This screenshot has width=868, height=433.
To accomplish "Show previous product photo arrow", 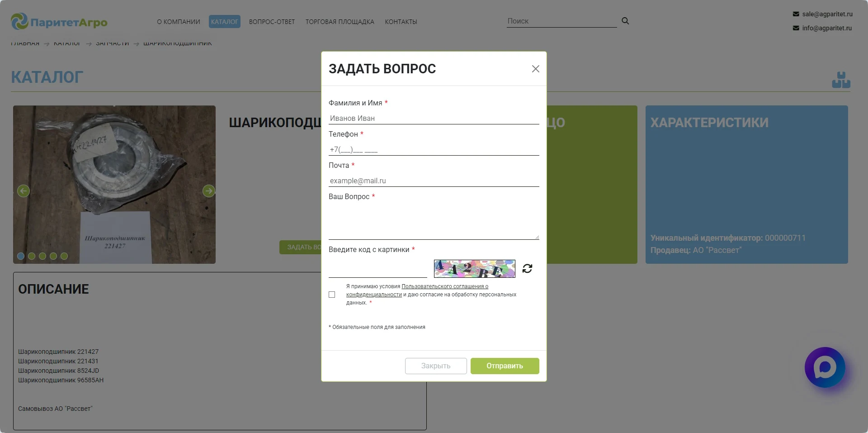I will coord(24,191).
